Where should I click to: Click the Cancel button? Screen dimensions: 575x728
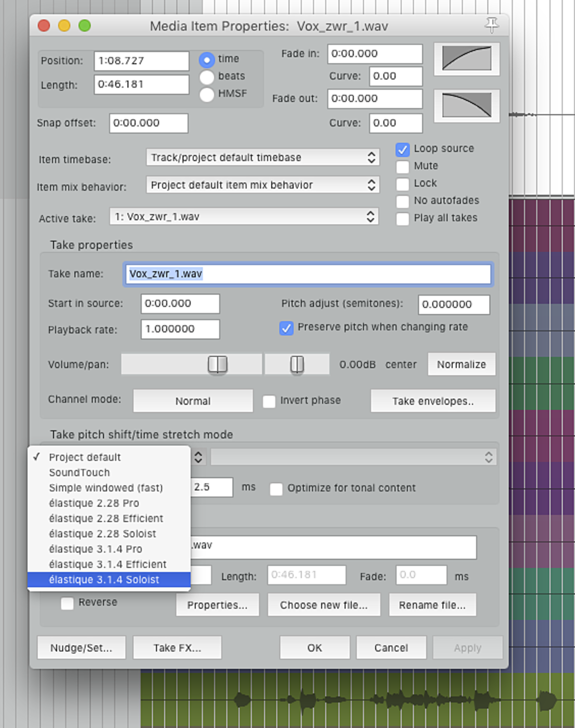[391, 648]
